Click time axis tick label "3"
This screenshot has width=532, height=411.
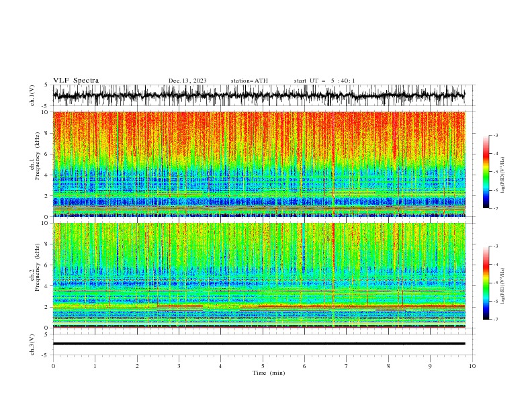point(179,366)
